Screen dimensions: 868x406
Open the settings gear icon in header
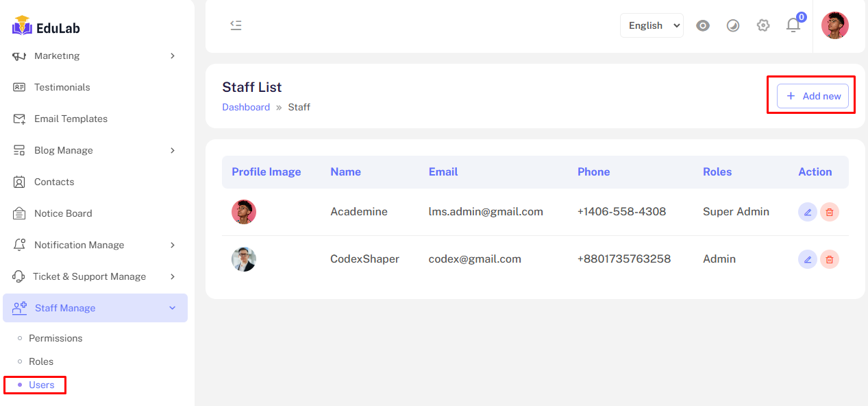(763, 25)
